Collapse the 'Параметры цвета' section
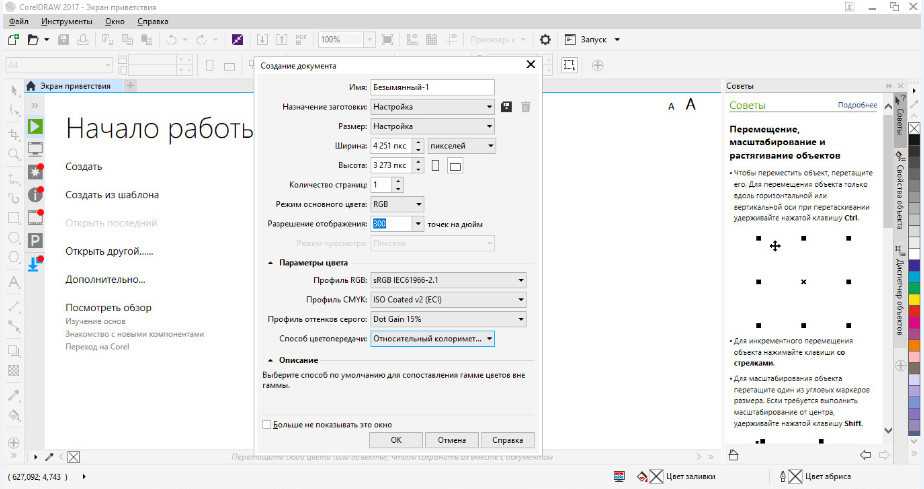Screen dimensions: 924x489 pyautogui.click(x=270, y=263)
